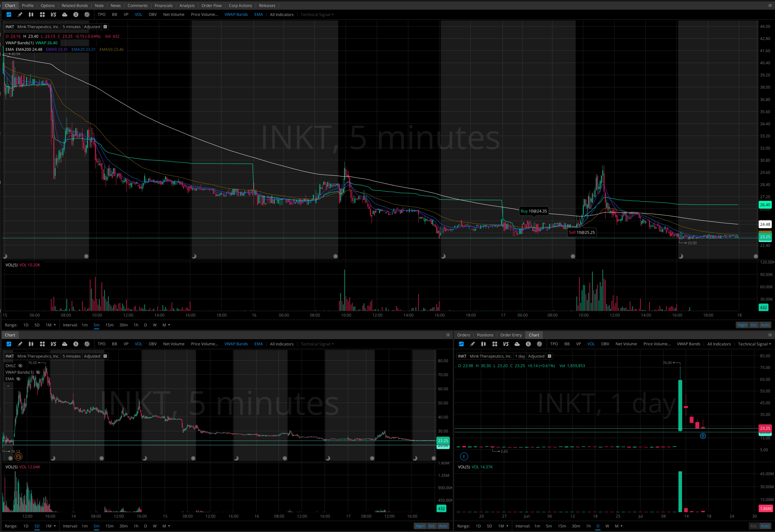Viewport: 775px width, 532px height.
Task: Click the replay icon in bottom-left chart toolbar
Action: (x=87, y=344)
